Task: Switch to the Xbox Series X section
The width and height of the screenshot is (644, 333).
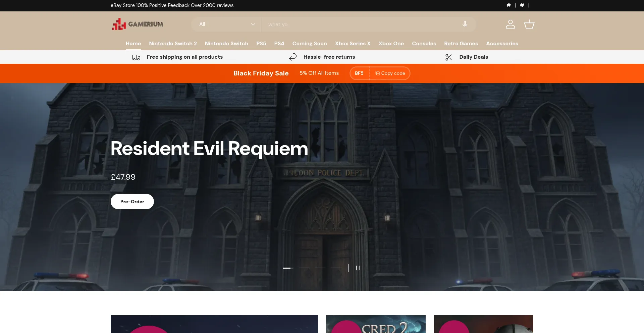Action: (353, 44)
